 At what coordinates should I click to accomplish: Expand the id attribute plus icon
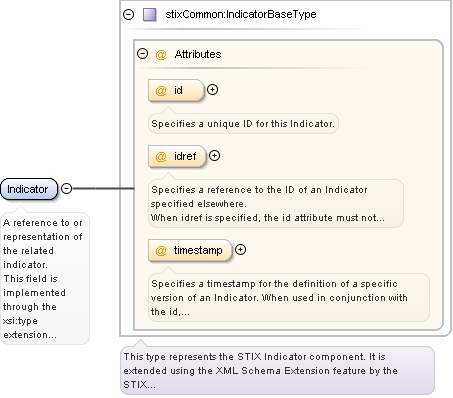212,90
